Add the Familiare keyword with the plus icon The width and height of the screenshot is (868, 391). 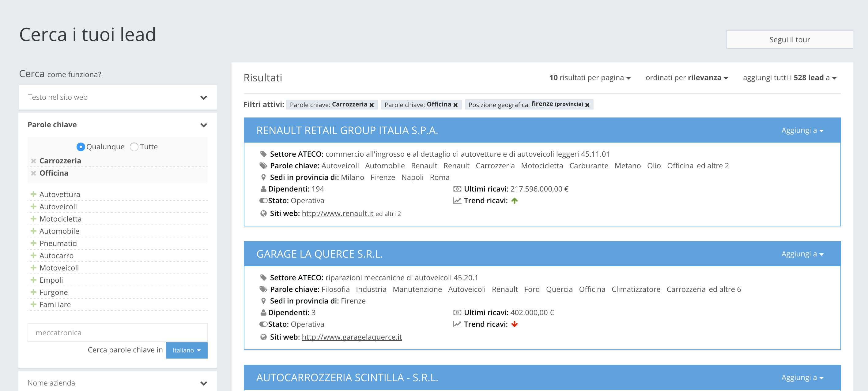pyautogui.click(x=33, y=304)
